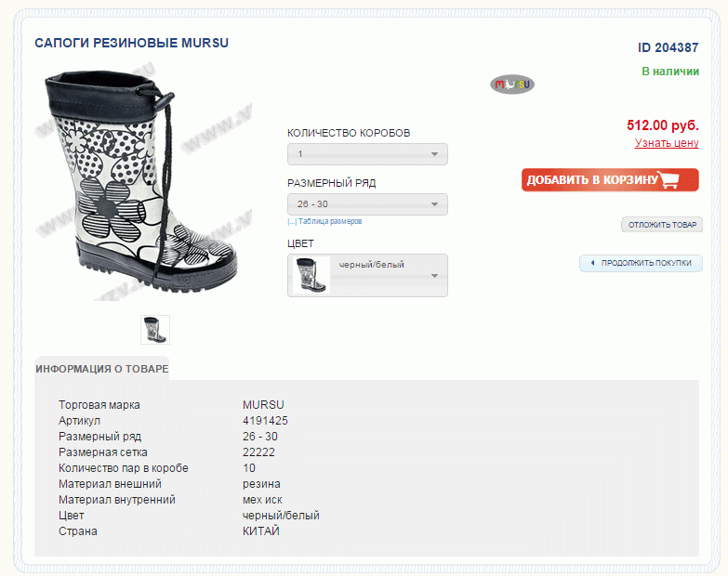Click the small boot preview in the color selector

pyautogui.click(x=311, y=276)
